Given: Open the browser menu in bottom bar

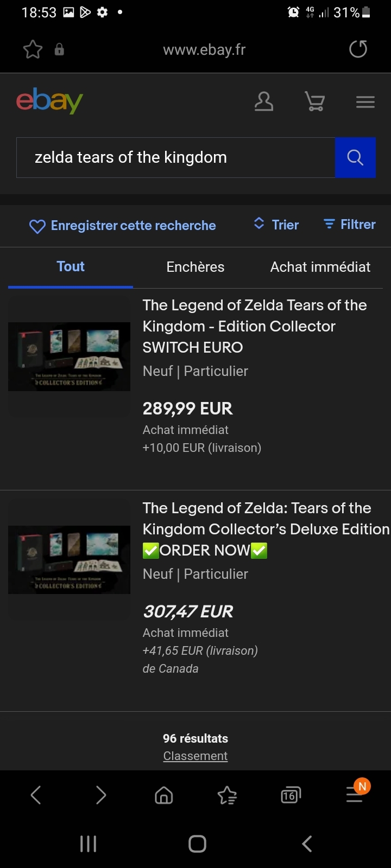Looking at the screenshot, I should point(355,795).
